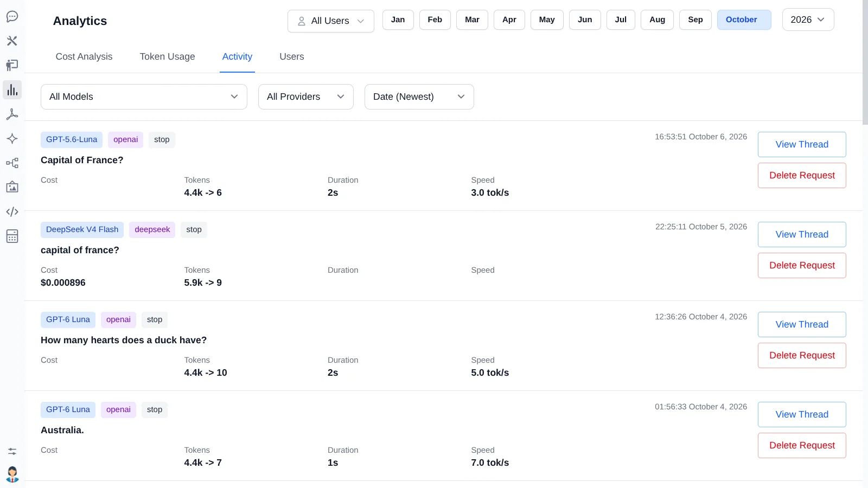The height and width of the screenshot is (488, 868).
Task: Click the user avatar at bottom left
Action: (x=12, y=474)
